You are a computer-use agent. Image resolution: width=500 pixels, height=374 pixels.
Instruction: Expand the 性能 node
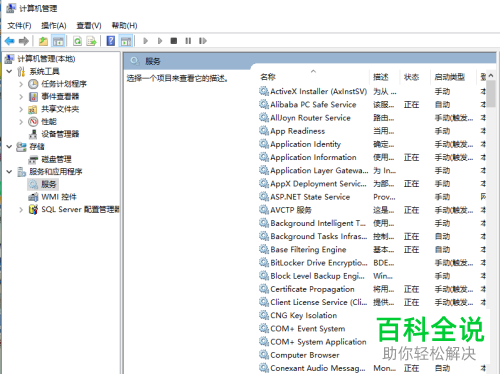click(21, 122)
